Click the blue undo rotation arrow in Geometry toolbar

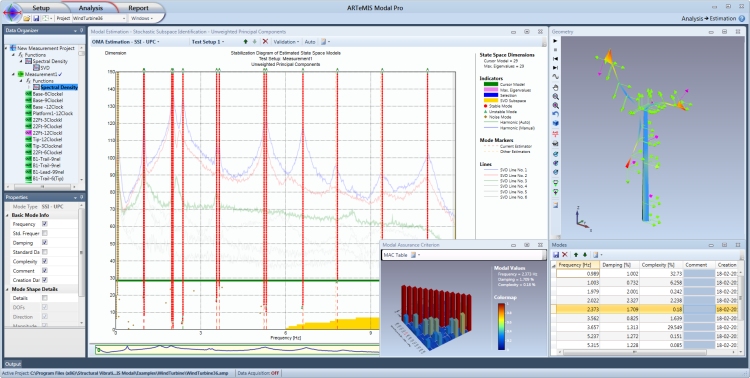click(555, 114)
